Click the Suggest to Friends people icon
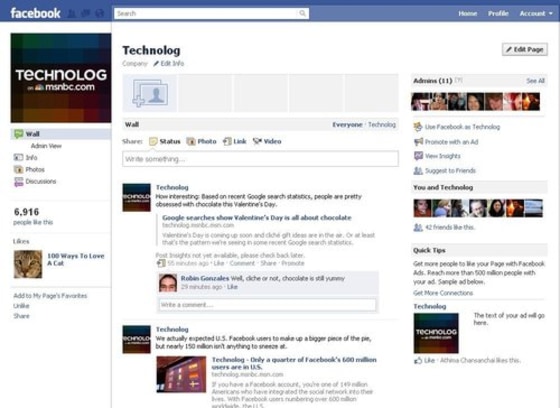The image size is (560, 408). [x=418, y=170]
